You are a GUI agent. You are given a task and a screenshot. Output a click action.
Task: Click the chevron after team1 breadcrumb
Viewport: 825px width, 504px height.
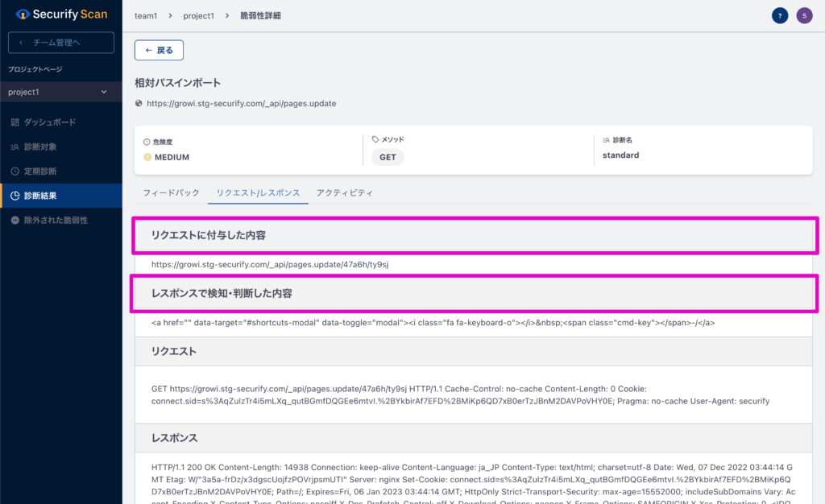170,16
